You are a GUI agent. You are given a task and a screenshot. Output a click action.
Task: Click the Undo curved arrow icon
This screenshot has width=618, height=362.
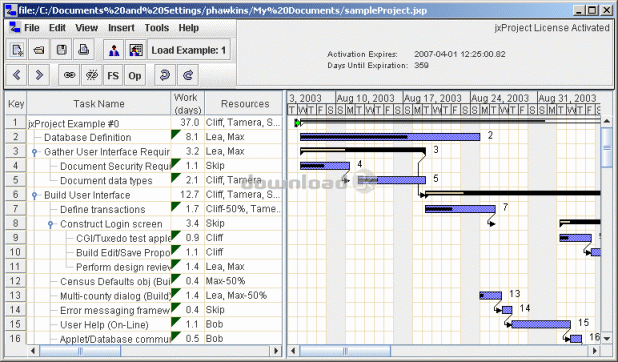click(x=165, y=75)
